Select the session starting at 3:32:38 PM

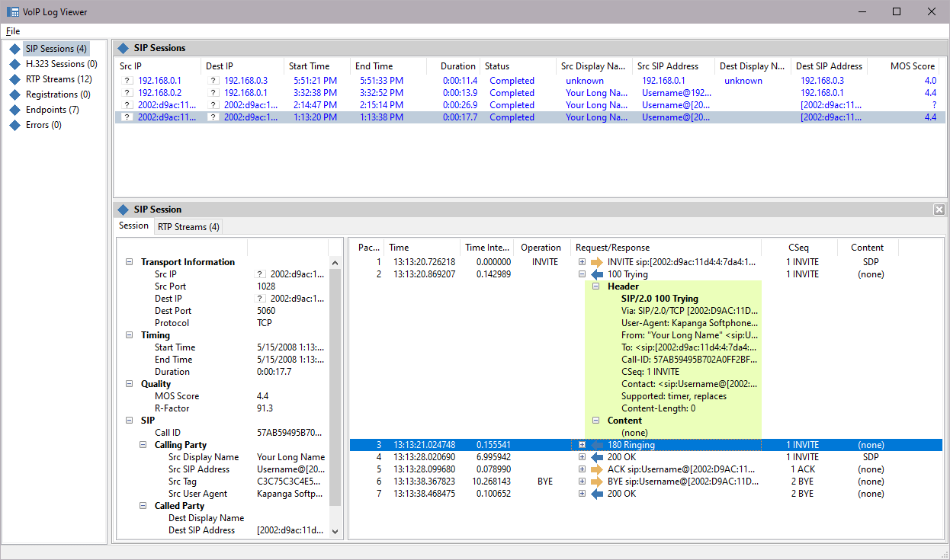[530, 93]
